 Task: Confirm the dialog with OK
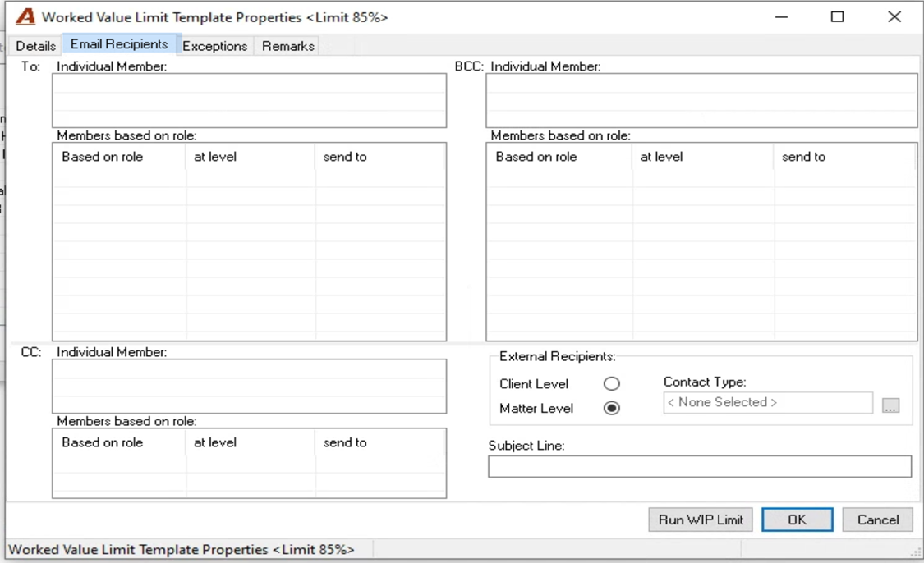tap(798, 520)
